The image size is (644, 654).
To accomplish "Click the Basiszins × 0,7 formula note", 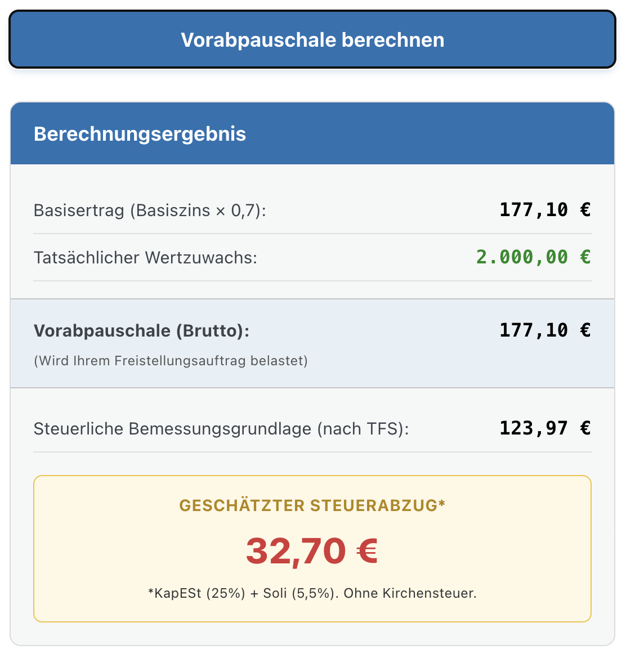I will [197, 210].
